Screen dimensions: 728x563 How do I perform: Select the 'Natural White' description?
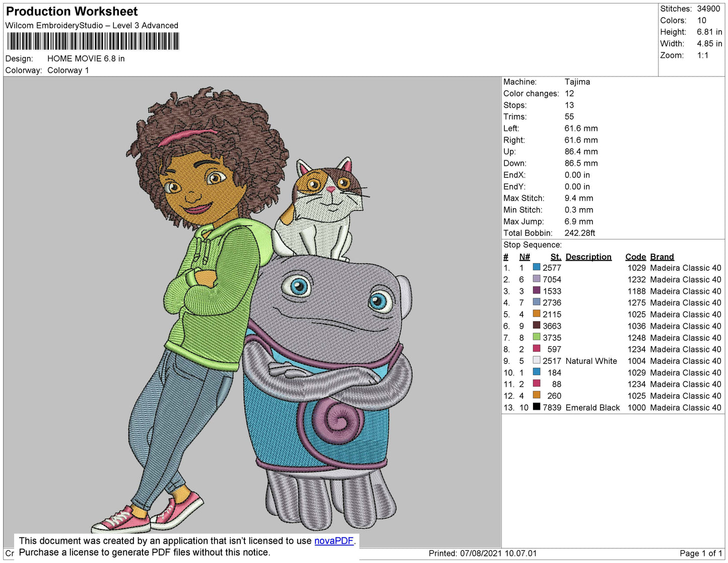pos(591,361)
